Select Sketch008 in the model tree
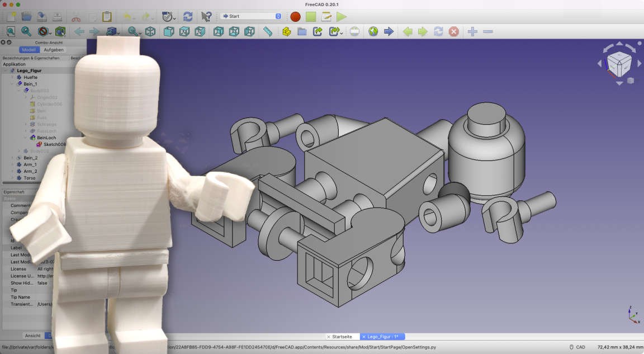The height and width of the screenshot is (354, 644). (55, 144)
